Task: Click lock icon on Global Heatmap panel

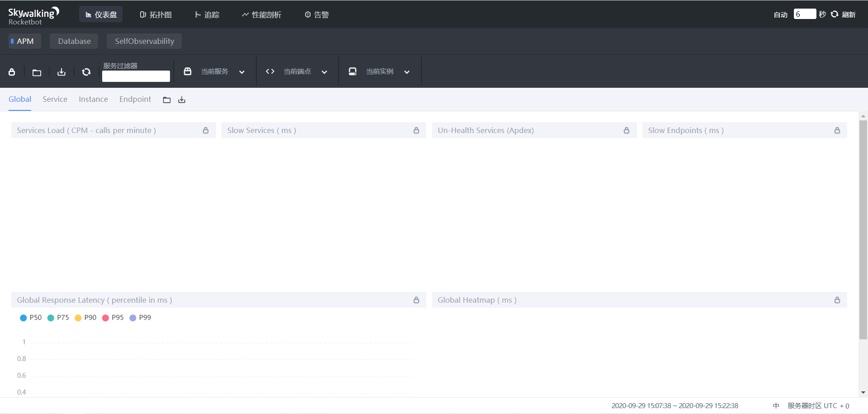Action: coord(837,300)
